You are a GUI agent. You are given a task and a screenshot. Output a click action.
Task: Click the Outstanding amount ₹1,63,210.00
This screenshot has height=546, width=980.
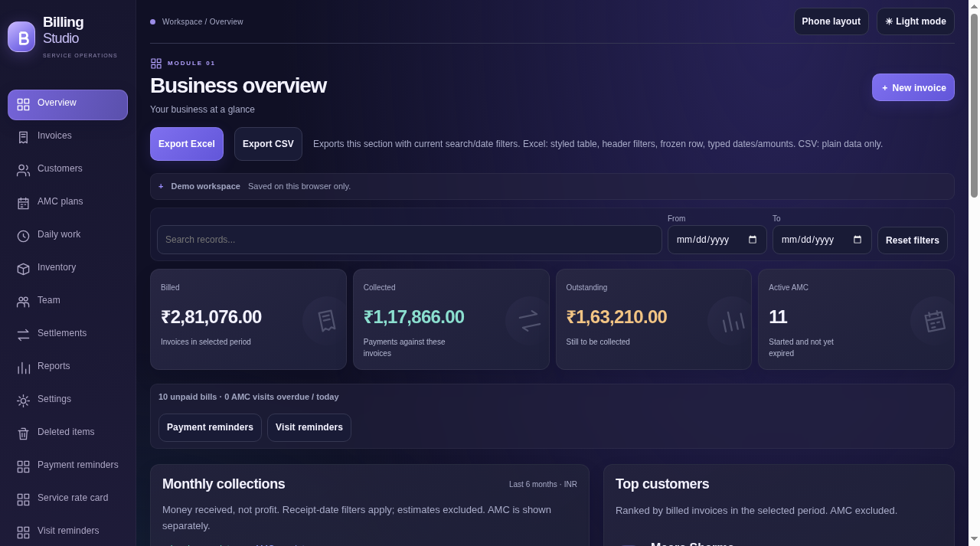click(616, 317)
